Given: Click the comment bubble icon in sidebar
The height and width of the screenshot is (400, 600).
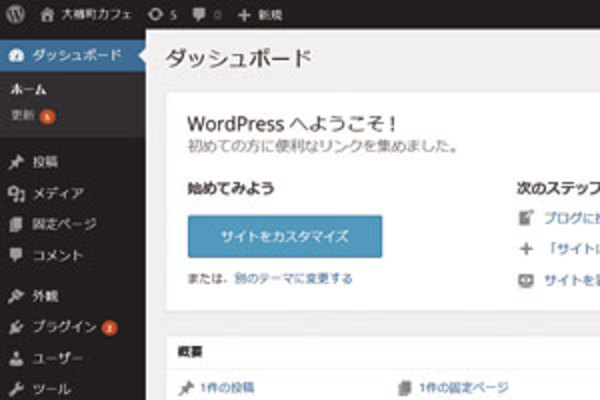Looking at the screenshot, I should click(16, 255).
